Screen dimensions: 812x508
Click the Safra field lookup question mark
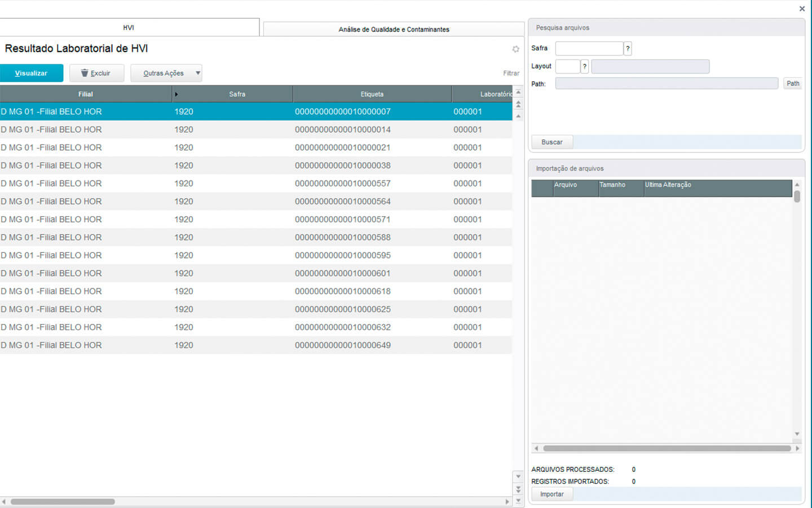pyautogui.click(x=628, y=49)
